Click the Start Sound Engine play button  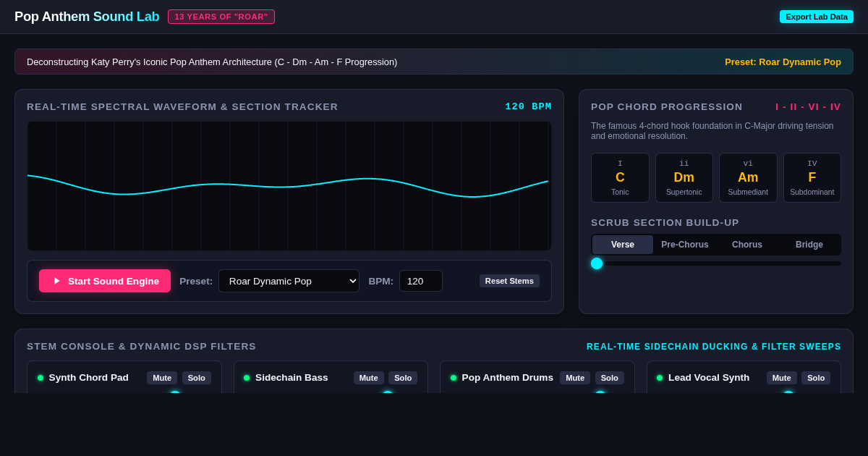(x=105, y=281)
